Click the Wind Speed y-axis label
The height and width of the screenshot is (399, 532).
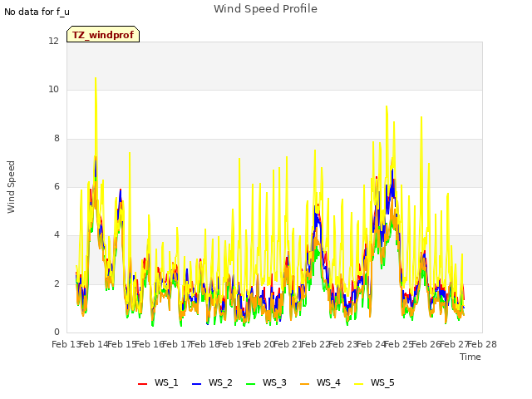tap(11, 187)
